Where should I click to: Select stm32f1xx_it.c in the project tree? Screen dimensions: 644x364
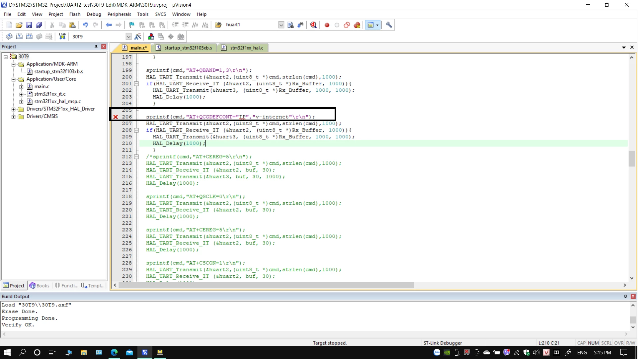coord(50,94)
